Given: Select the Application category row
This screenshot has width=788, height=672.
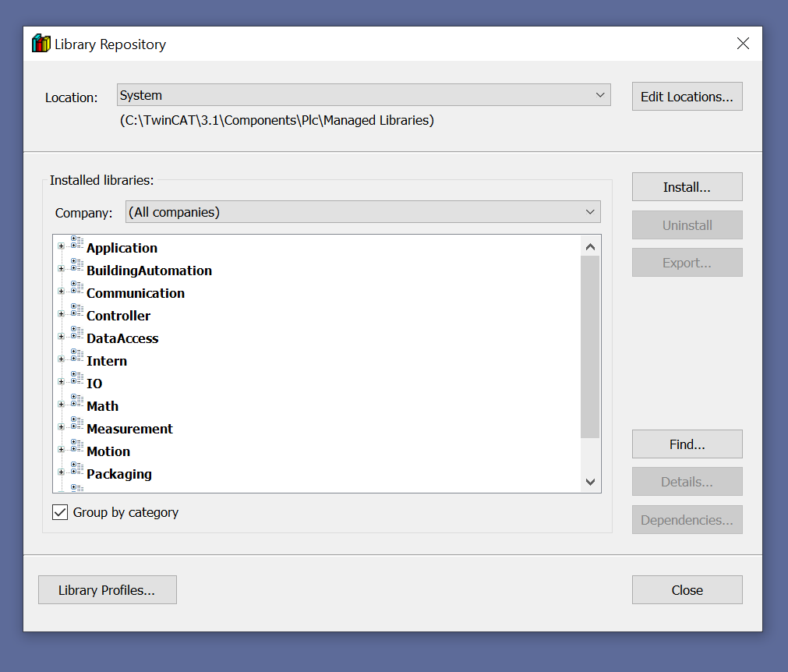Looking at the screenshot, I should tap(122, 248).
